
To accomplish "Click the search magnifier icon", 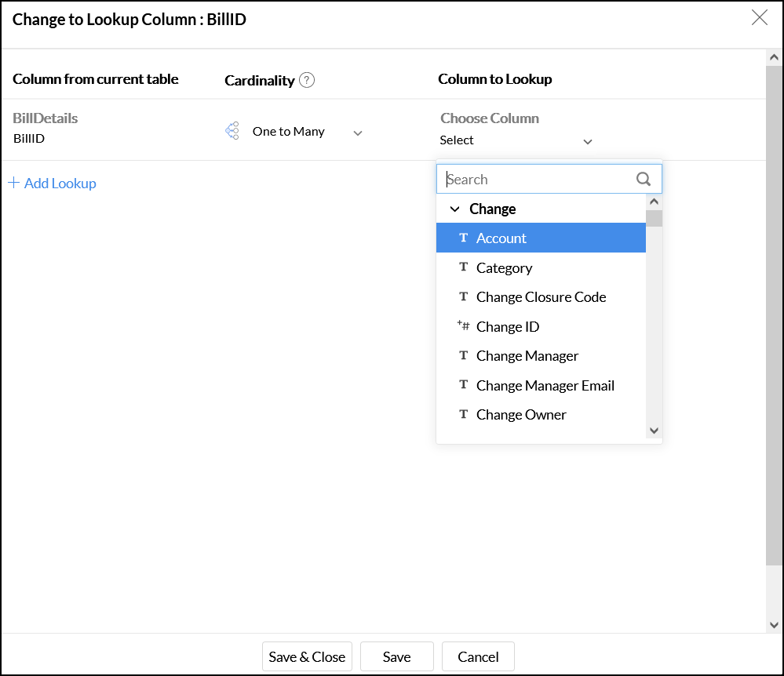I will pyautogui.click(x=644, y=179).
